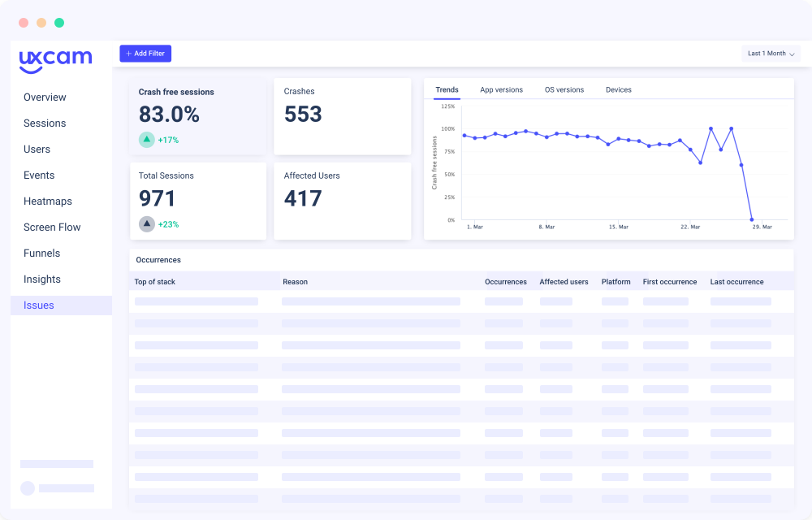Expand the Occurrences table header
This screenshot has height=520, width=812.
tap(158, 260)
